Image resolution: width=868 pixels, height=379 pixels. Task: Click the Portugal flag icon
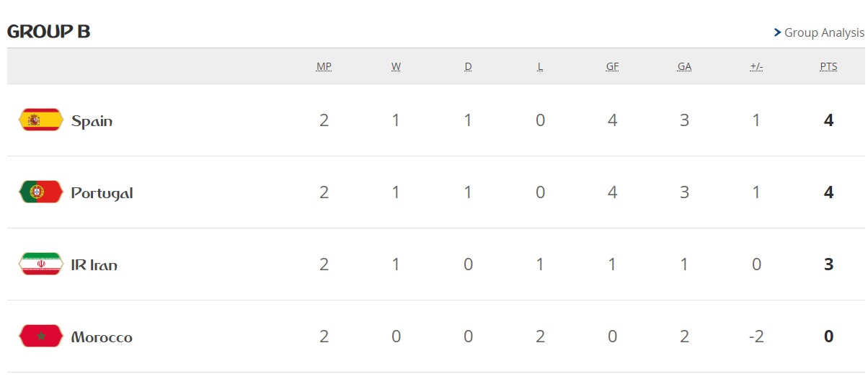40,192
